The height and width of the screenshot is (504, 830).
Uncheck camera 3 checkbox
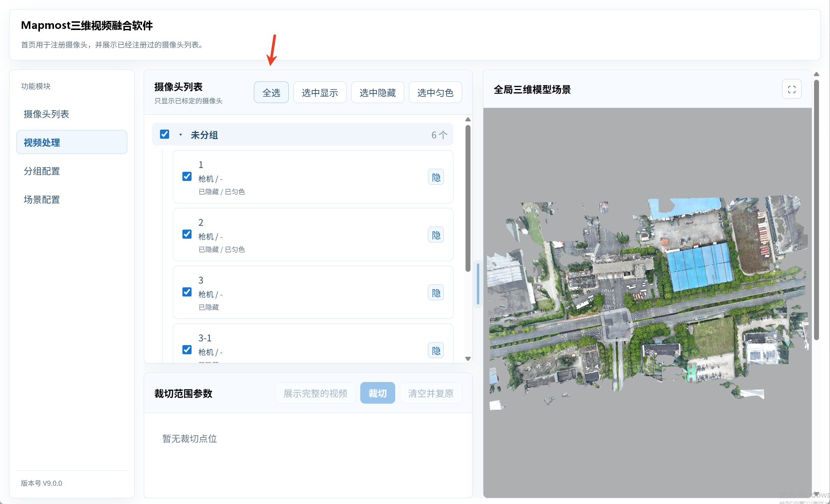[x=187, y=292]
